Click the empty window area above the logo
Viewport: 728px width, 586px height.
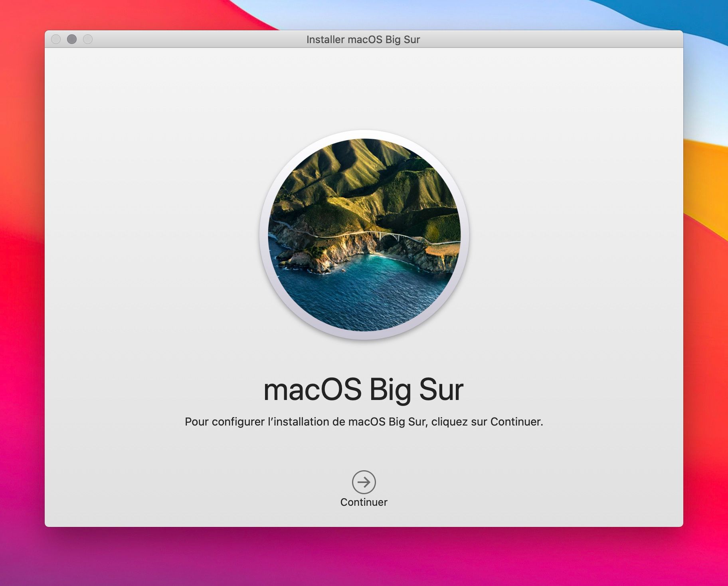point(363,88)
